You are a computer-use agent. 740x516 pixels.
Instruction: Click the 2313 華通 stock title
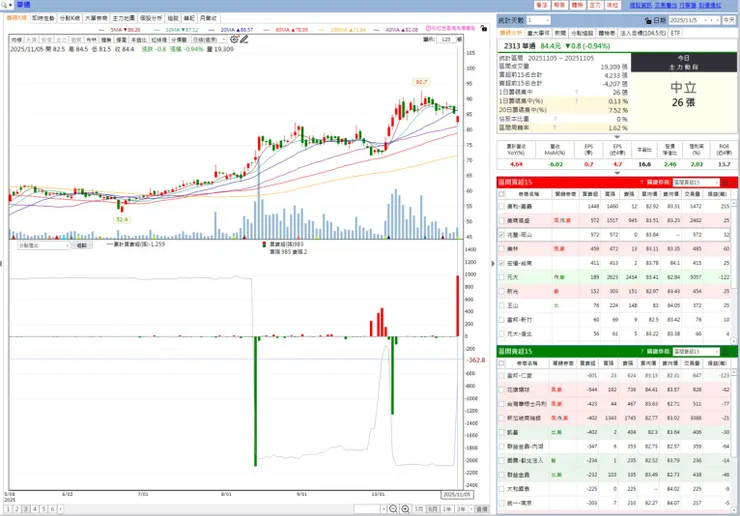click(x=520, y=46)
